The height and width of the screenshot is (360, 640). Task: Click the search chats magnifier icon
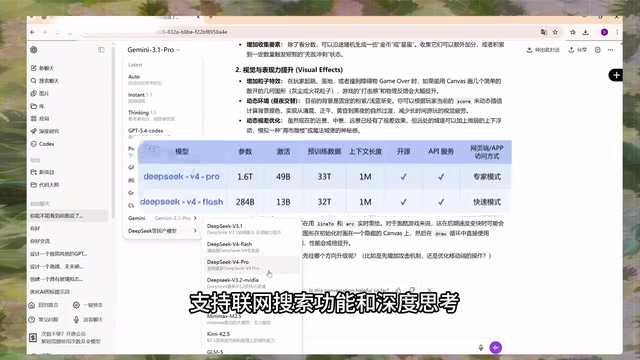tap(33, 81)
